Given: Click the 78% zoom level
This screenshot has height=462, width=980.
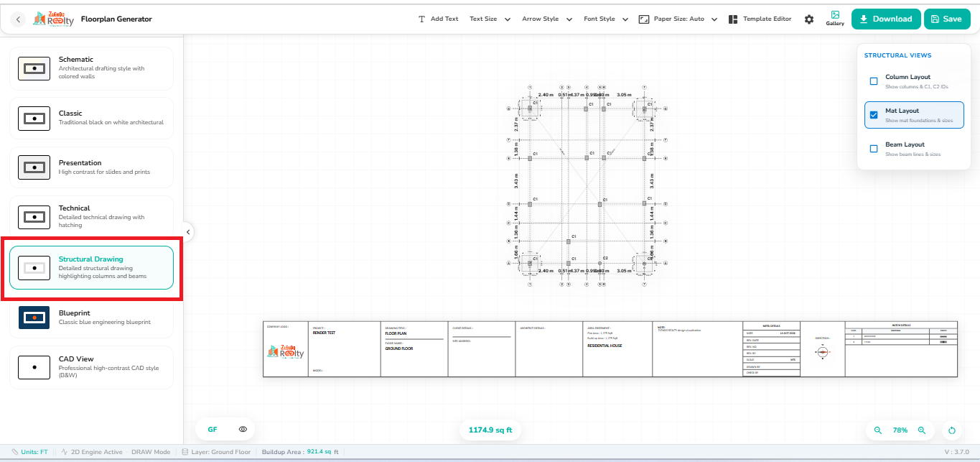Looking at the screenshot, I should [x=900, y=430].
